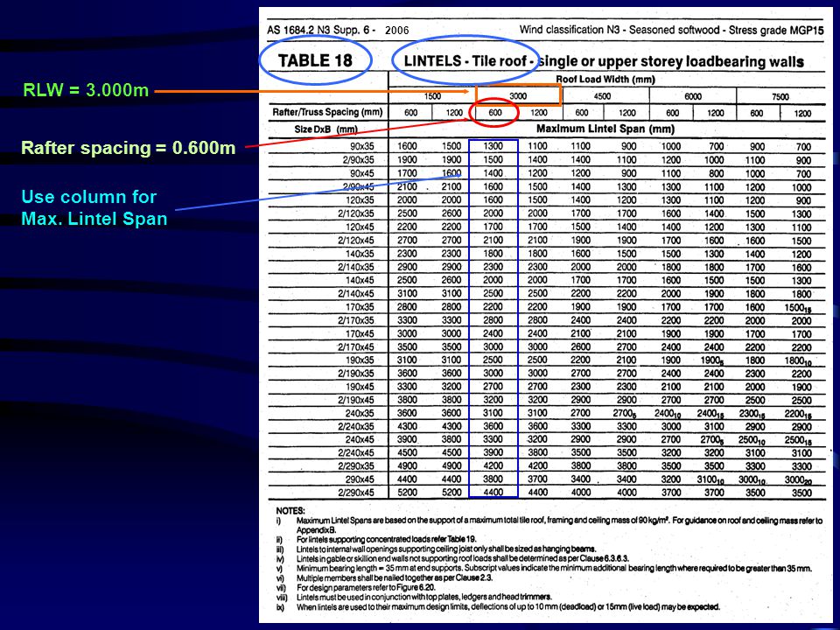
Task: Select the '90x45' size row label
Action: [362, 173]
